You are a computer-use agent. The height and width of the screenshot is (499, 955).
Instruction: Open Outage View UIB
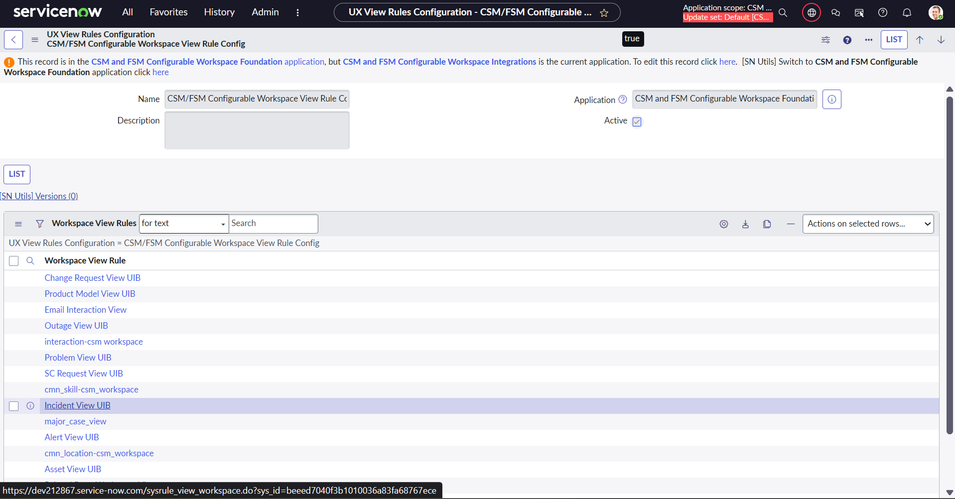[76, 326]
